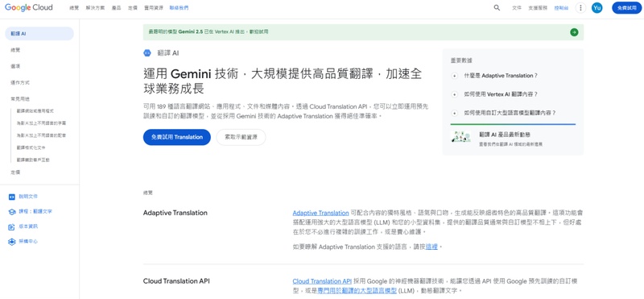Click the 這裡 link for supported languages
This screenshot has width=644, height=299.
point(431,247)
